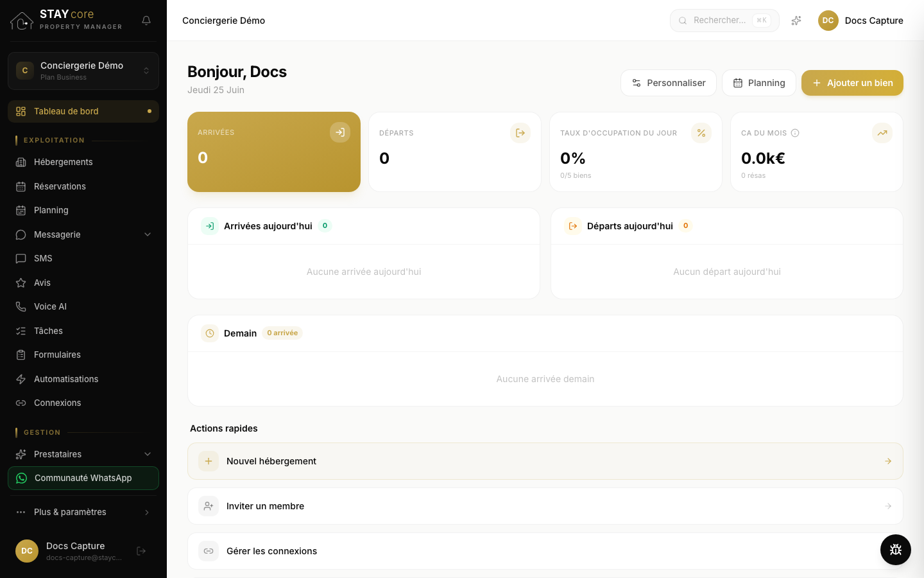Screen dimensions: 924x578
Task: Open Communauté WhatsApp
Action: click(83, 478)
